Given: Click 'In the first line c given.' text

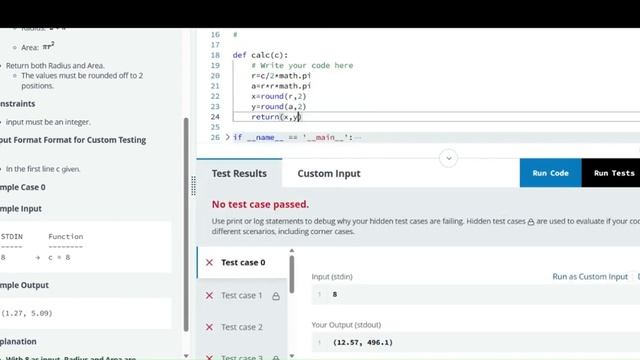Looking at the screenshot, I should (x=43, y=169).
